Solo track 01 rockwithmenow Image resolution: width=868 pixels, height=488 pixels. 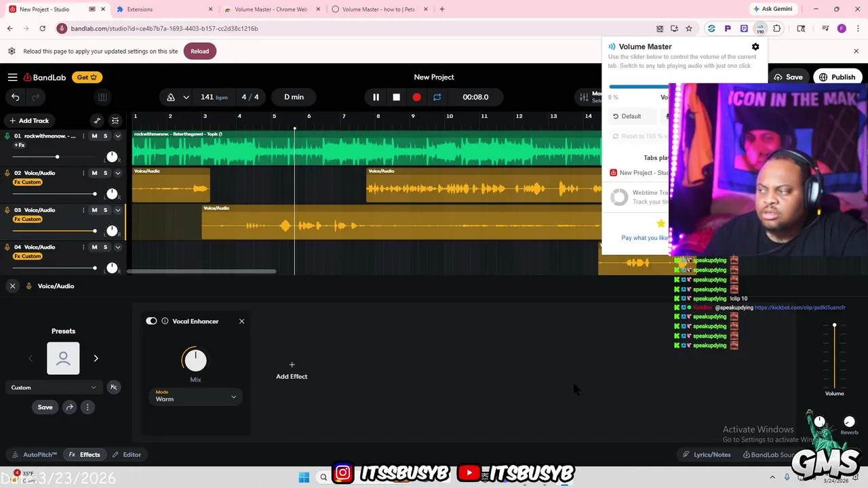[x=105, y=136]
